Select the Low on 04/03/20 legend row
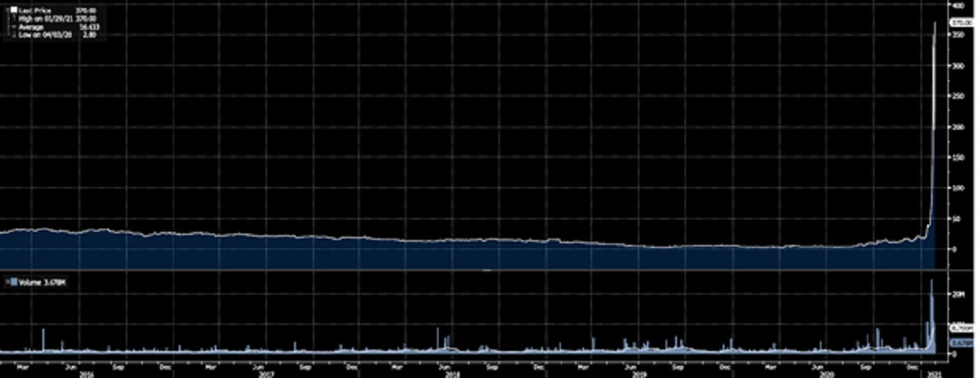 click(41, 32)
